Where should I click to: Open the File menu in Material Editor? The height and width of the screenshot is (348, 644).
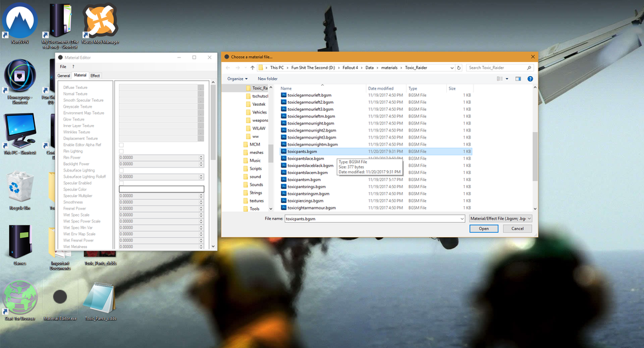tap(63, 66)
